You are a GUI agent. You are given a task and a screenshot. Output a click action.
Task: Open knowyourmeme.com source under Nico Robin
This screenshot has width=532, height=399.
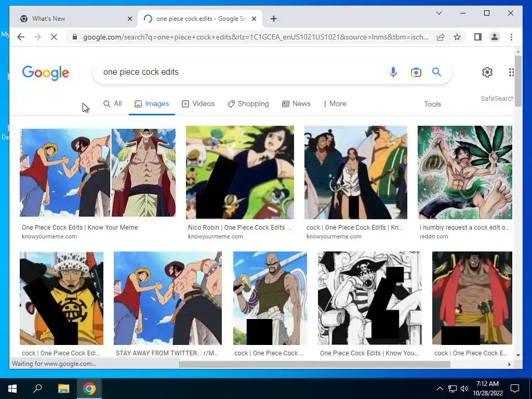(x=216, y=236)
